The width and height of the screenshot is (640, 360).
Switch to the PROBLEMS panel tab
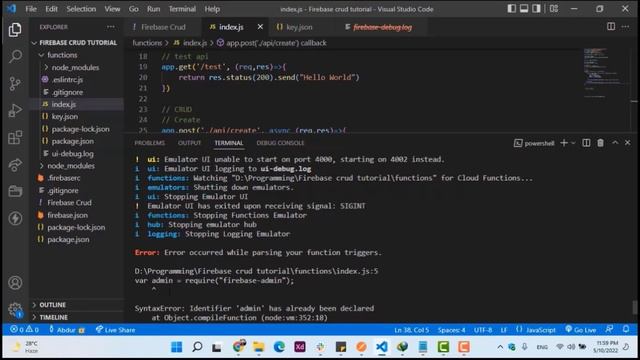point(150,143)
